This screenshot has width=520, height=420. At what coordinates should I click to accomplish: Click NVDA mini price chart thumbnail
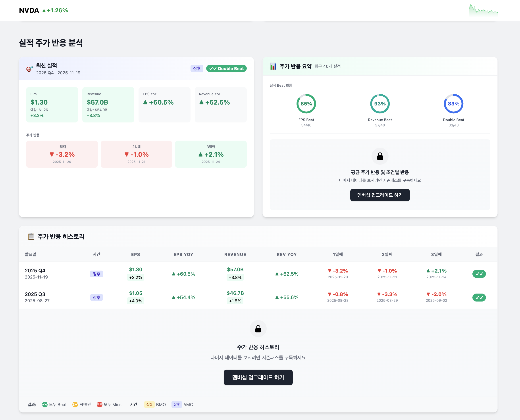point(483,10)
